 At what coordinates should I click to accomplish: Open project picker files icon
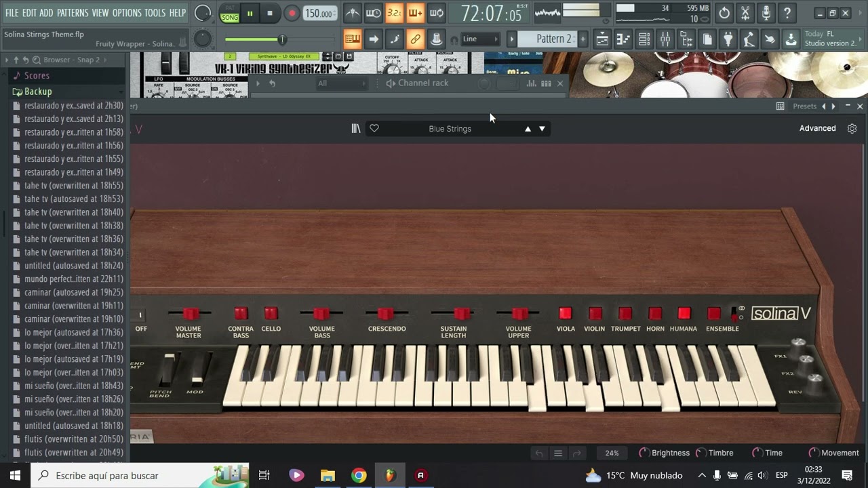pos(707,39)
